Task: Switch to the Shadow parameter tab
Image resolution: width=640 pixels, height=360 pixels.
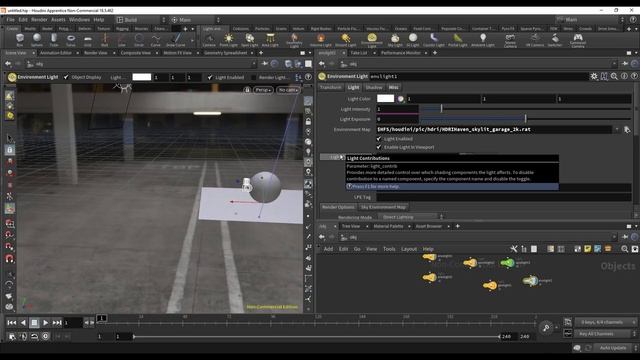Action: click(x=374, y=87)
